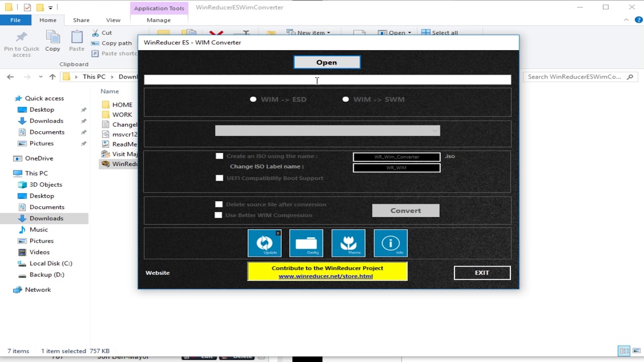Open the Theme tile icon
The height and width of the screenshot is (362, 644).
[x=348, y=243]
